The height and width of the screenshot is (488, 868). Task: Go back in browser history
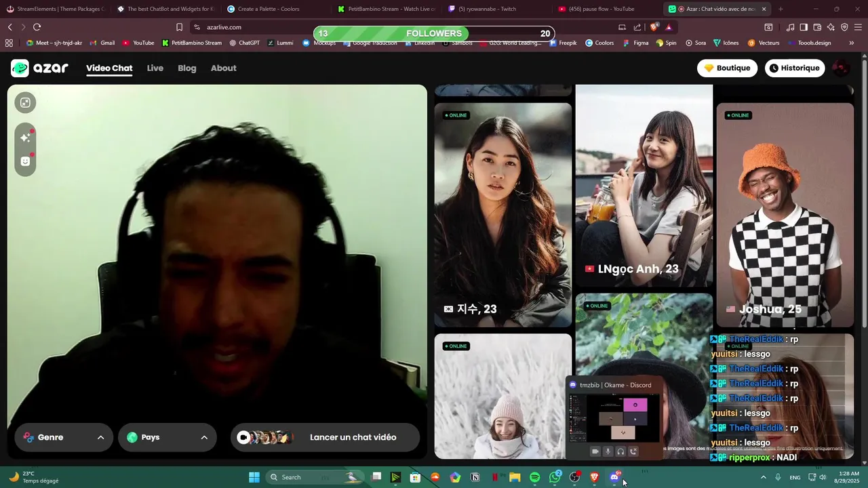click(9, 27)
